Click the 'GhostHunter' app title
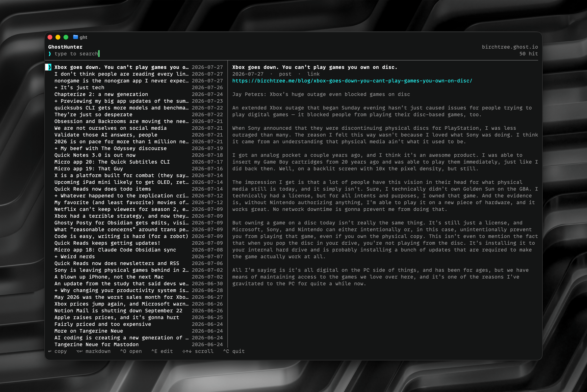Viewport: 587px width, 392px height. [65, 47]
